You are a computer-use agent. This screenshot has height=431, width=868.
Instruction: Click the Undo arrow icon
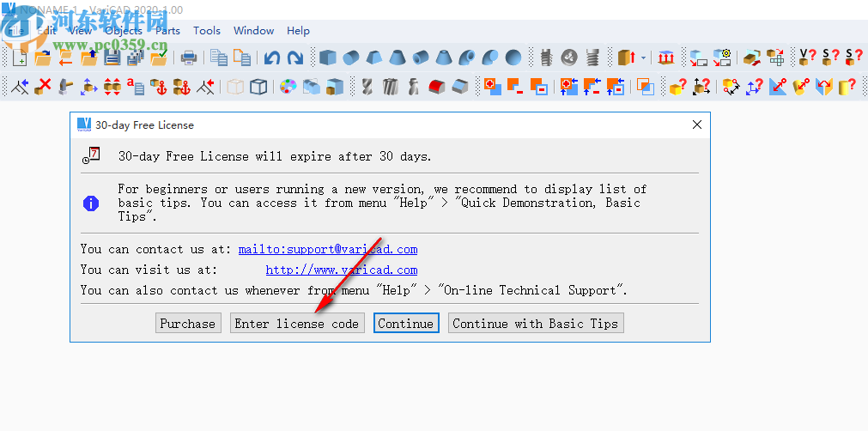(x=272, y=58)
